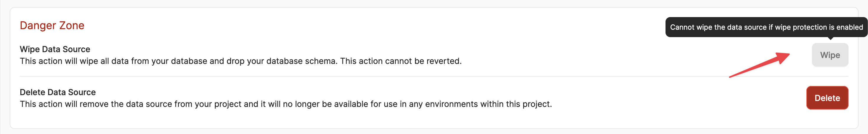The image size is (868, 134).
Task: Select the Delete Data Source title
Action: click(57, 92)
